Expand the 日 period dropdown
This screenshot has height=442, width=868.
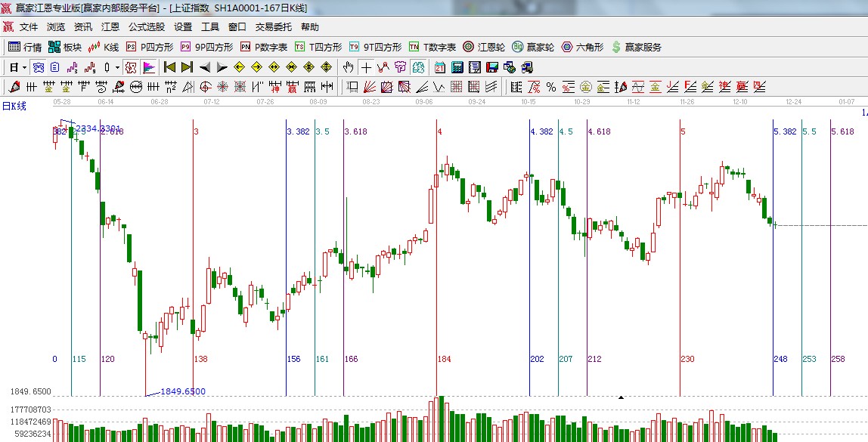click(x=18, y=67)
